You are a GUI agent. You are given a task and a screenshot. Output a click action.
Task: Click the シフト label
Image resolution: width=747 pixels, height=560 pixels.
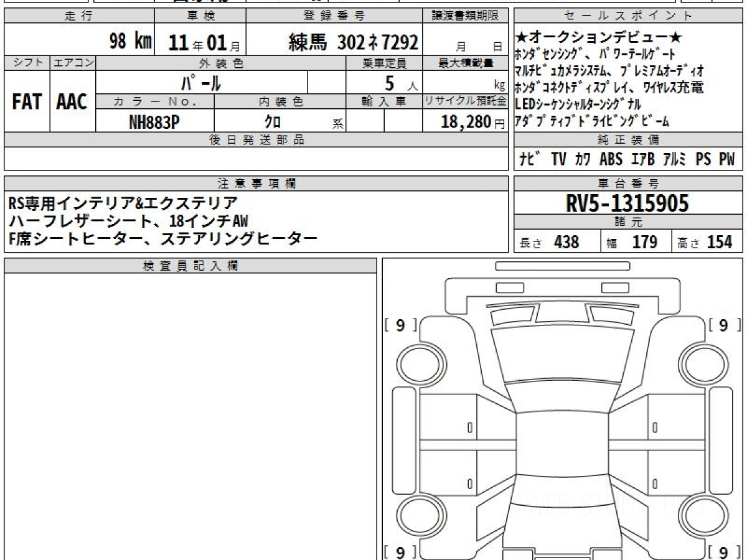pyautogui.click(x=27, y=63)
